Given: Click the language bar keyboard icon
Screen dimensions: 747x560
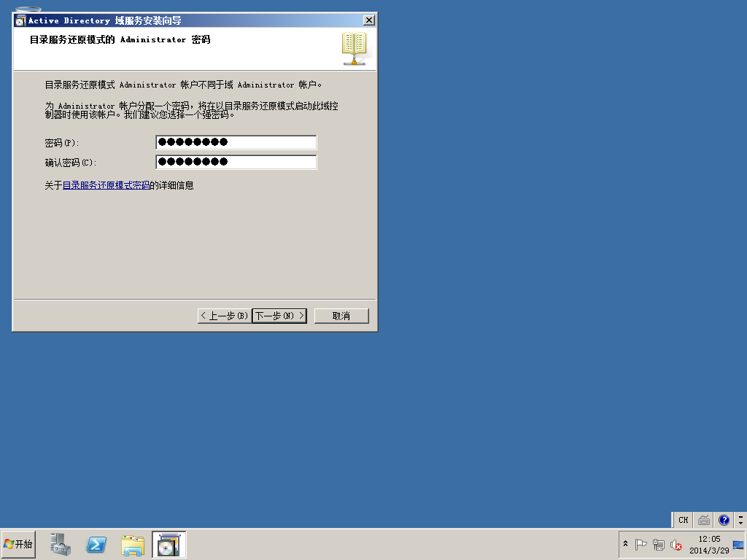Looking at the screenshot, I should pyautogui.click(x=704, y=520).
